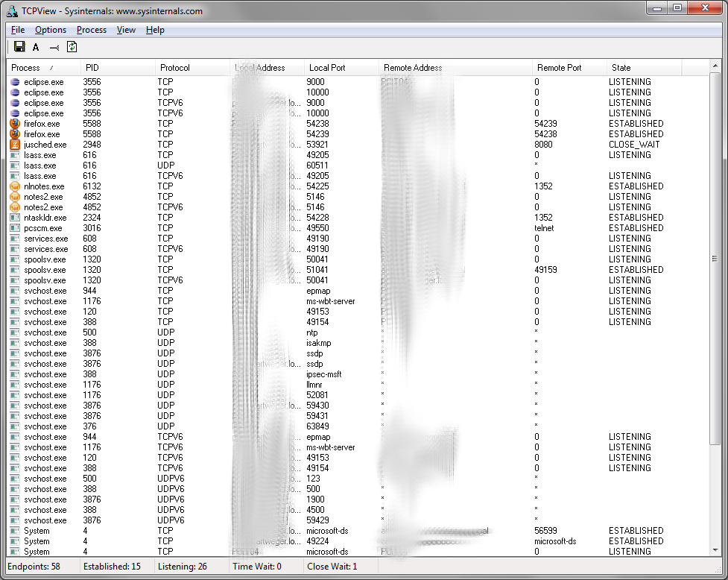Open the Options menu
This screenshot has width=728, height=580.
[x=50, y=30]
